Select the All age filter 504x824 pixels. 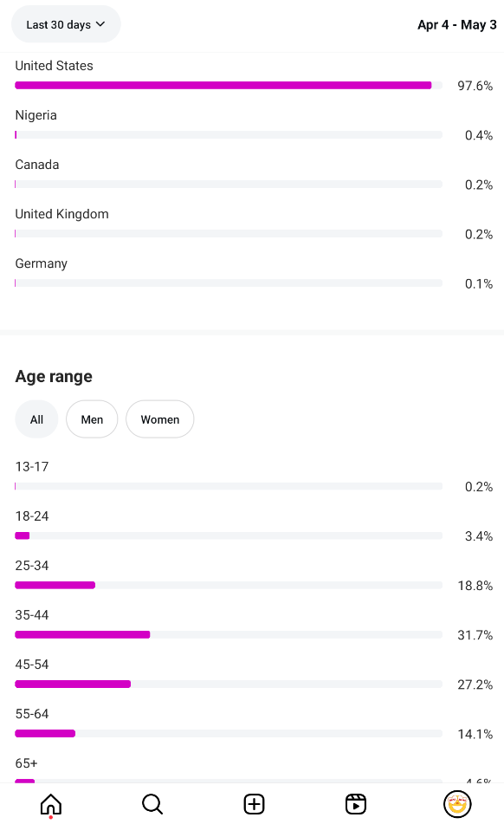tap(36, 419)
